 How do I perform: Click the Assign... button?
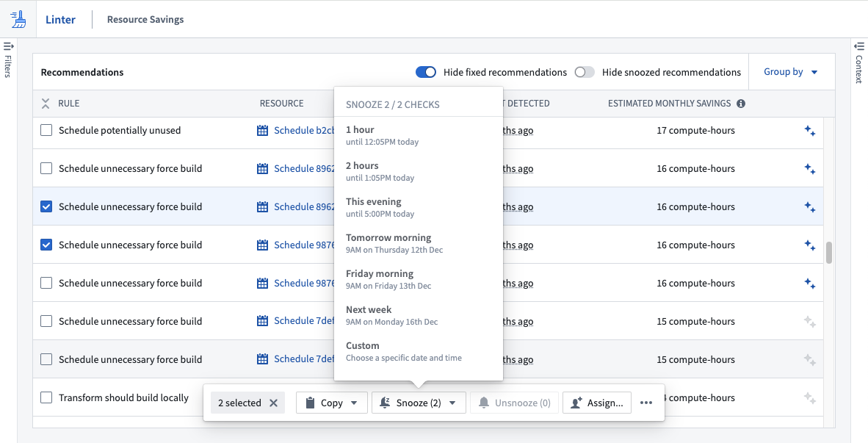(598, 403)
